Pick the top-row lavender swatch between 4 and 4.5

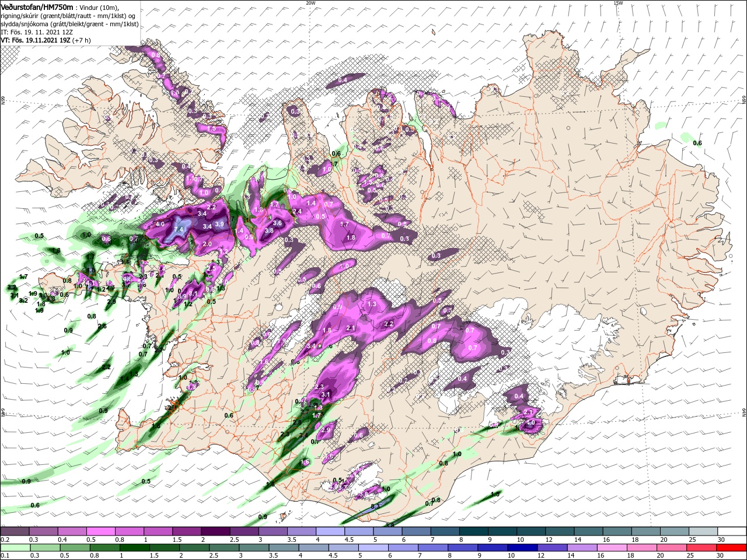point(330,531)
